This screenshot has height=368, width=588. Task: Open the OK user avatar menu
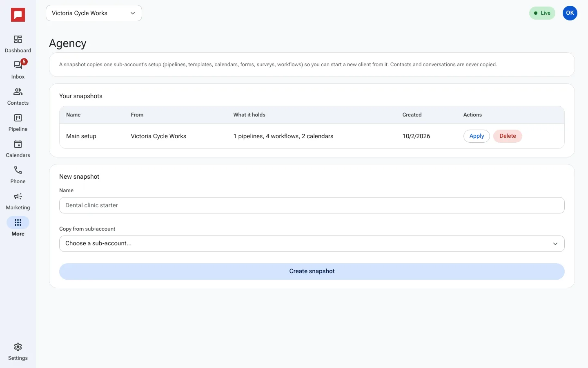click(570, 13)
